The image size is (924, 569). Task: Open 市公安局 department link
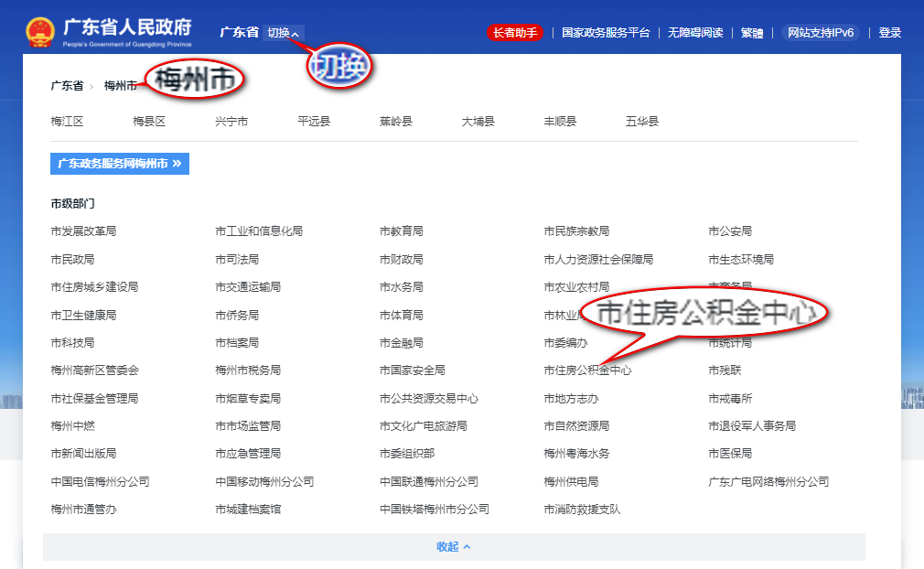pos(730,231)
